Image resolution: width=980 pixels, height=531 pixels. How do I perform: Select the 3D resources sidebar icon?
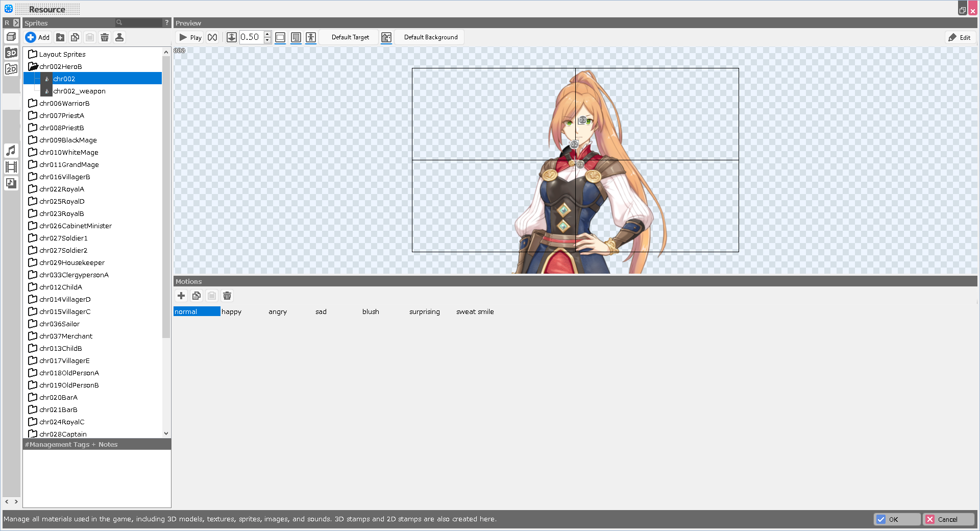(11, 52)
